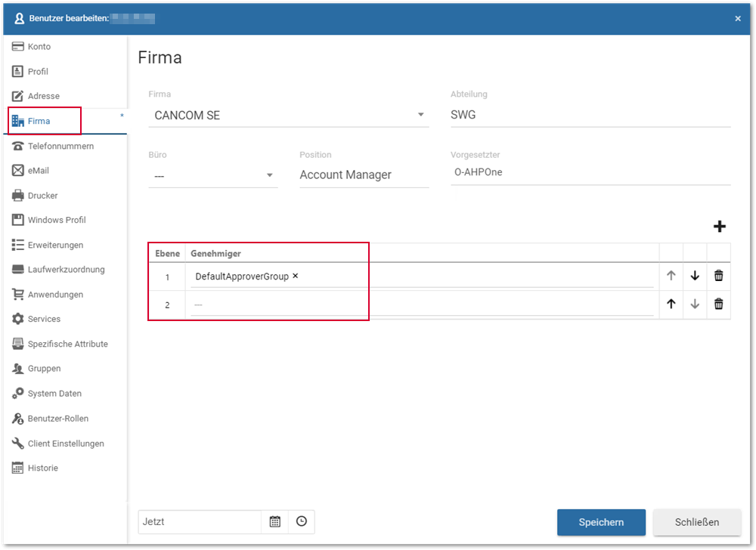Click the eMail envelope icon

[x=18, y=171]
